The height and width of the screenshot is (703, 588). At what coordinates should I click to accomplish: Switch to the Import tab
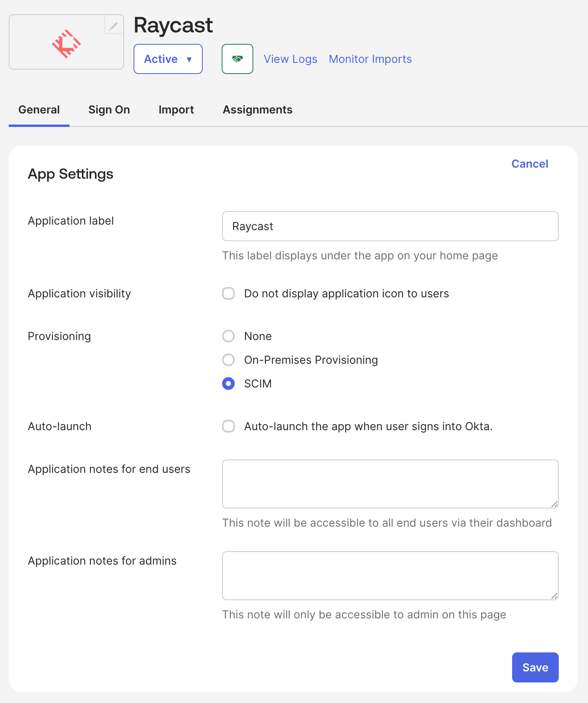176,110
